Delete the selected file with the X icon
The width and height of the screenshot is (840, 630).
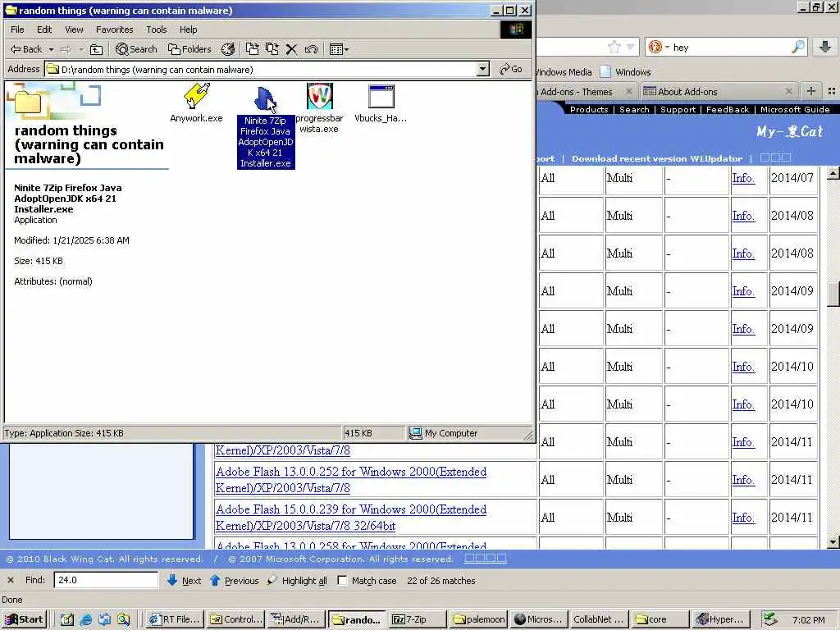[291, 49]
